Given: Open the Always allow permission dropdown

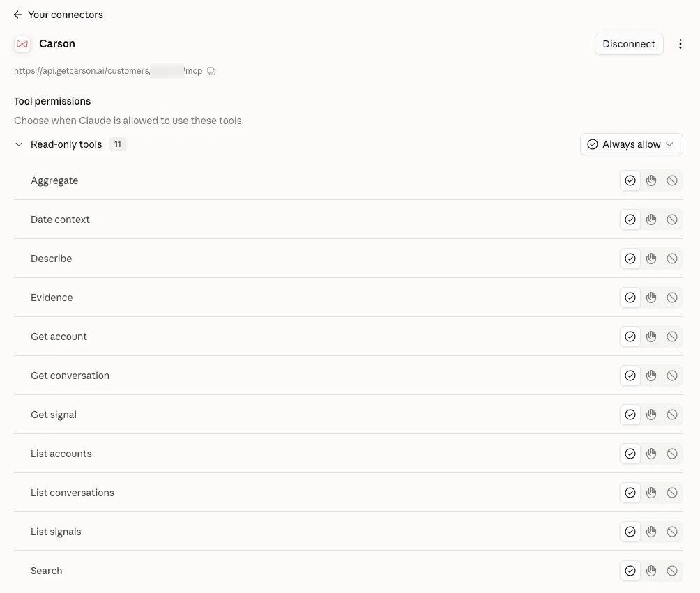Looking at the screenshot, I should 631,144.
